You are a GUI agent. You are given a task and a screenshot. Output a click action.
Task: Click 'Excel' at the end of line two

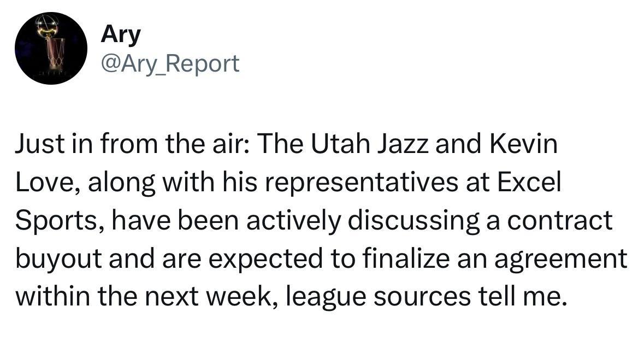tap(529, 183)
